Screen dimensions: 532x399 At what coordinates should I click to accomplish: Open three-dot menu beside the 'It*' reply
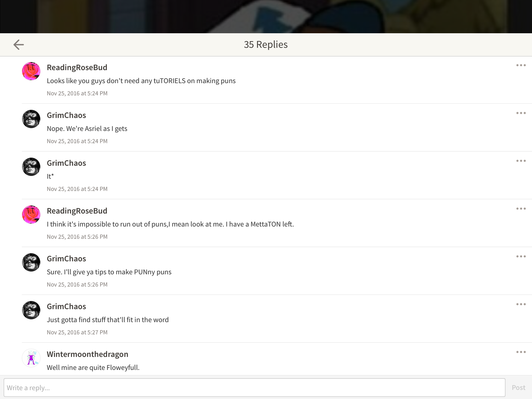click(521, 161)
